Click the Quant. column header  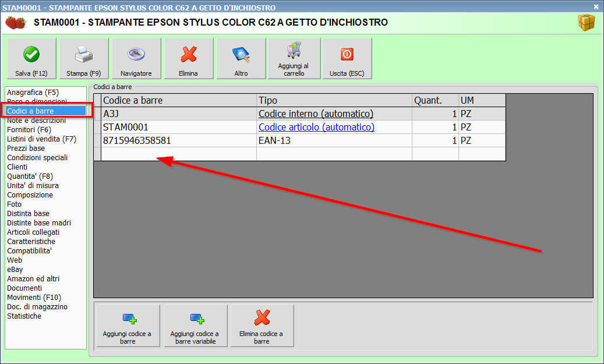point(435,101)
